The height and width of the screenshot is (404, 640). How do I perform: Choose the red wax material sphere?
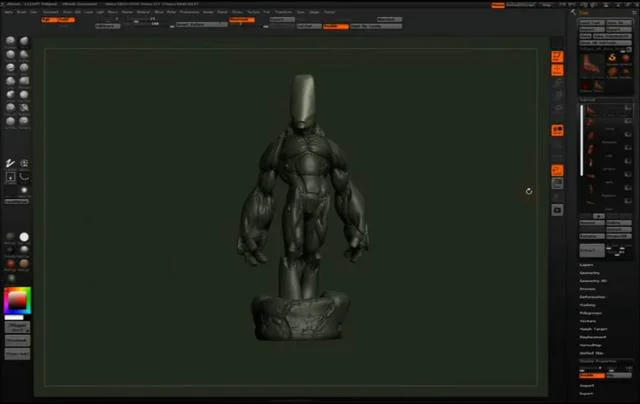point(10,264)
